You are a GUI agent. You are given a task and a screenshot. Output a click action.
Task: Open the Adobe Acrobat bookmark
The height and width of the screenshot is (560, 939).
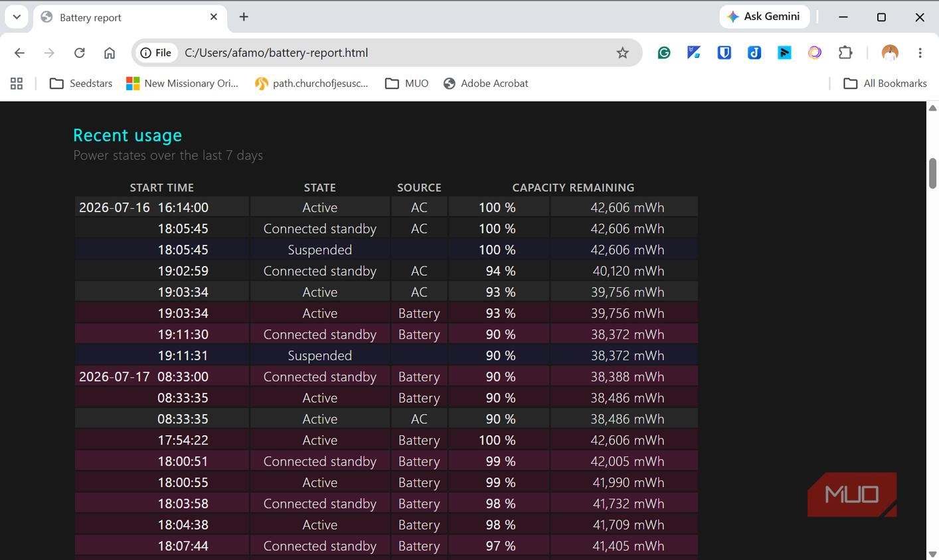point(486,84)
